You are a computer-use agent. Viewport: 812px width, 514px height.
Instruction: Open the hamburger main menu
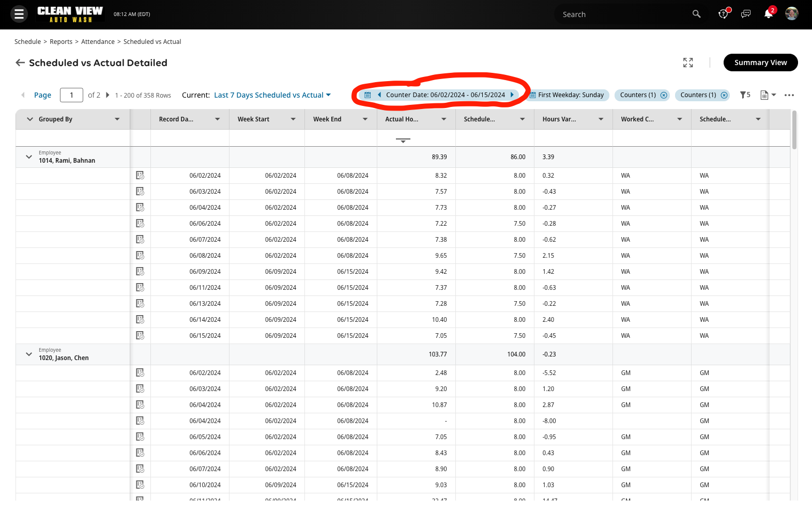point(19,14)
